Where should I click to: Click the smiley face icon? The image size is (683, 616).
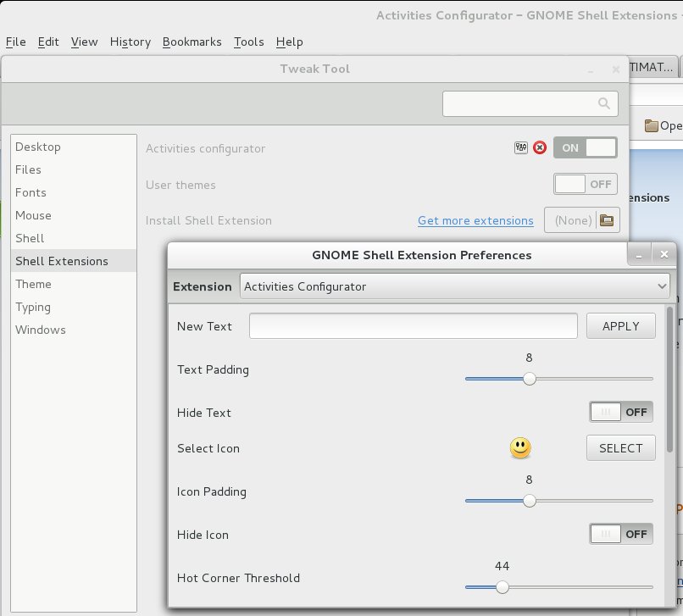coord(520,448)
